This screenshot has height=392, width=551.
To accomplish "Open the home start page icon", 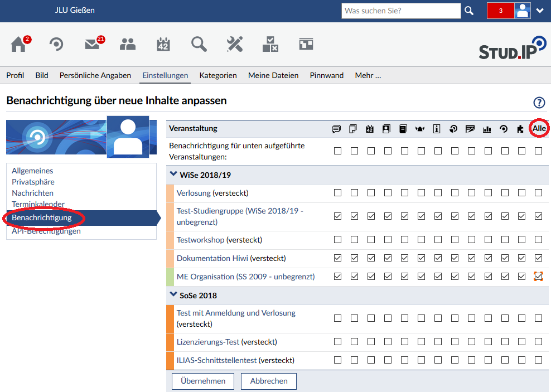I will coord(18,45).
